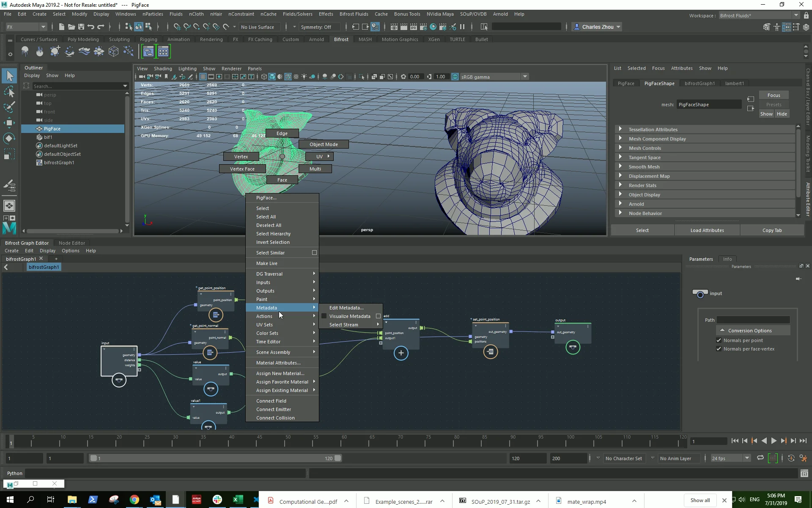This screenshot has height=508, width=812.
Task: Switch to the Node Editor tab
Action: (71, 243)
